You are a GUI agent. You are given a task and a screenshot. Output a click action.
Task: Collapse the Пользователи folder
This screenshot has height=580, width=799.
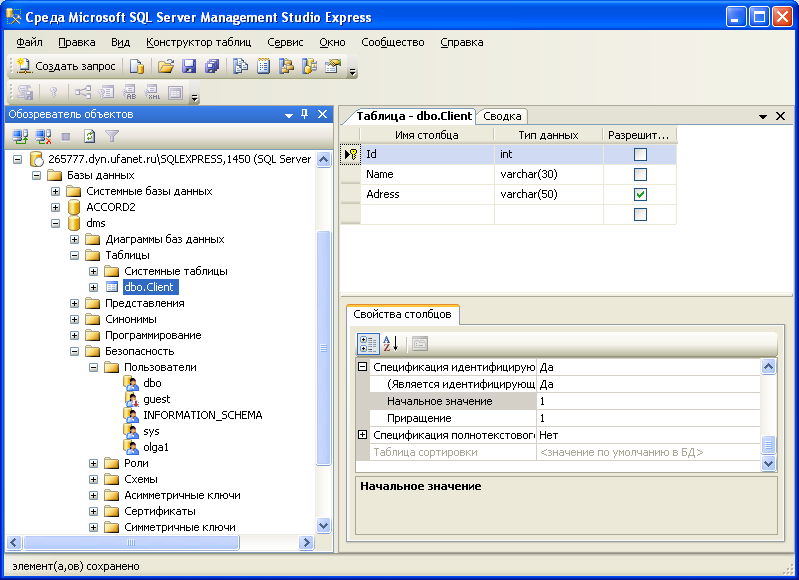coord(93,367)
